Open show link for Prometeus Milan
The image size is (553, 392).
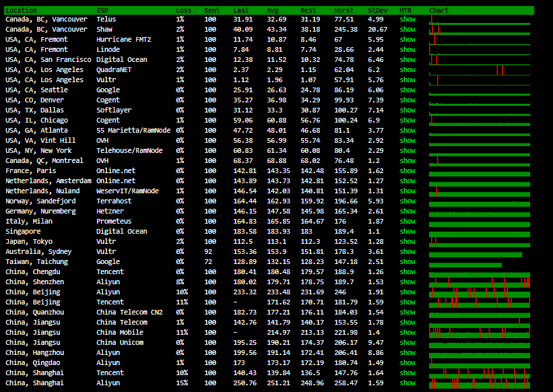[408, 222]
